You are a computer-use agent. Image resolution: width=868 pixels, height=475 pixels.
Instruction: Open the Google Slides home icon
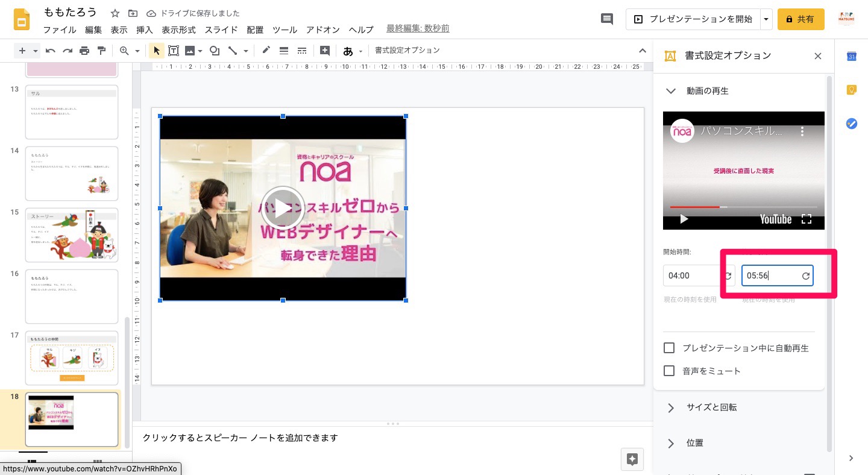[x=22, y=20]
